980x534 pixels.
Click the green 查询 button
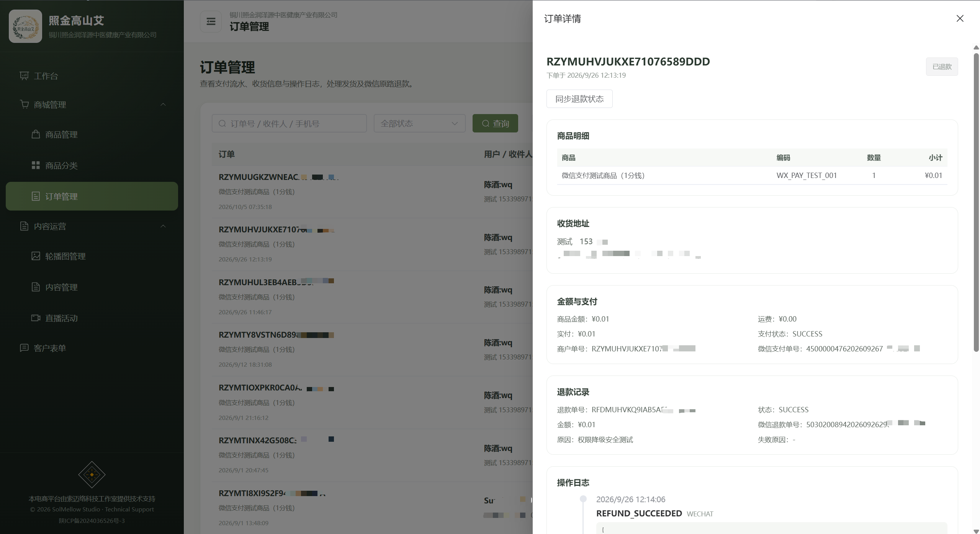(495, 123)
